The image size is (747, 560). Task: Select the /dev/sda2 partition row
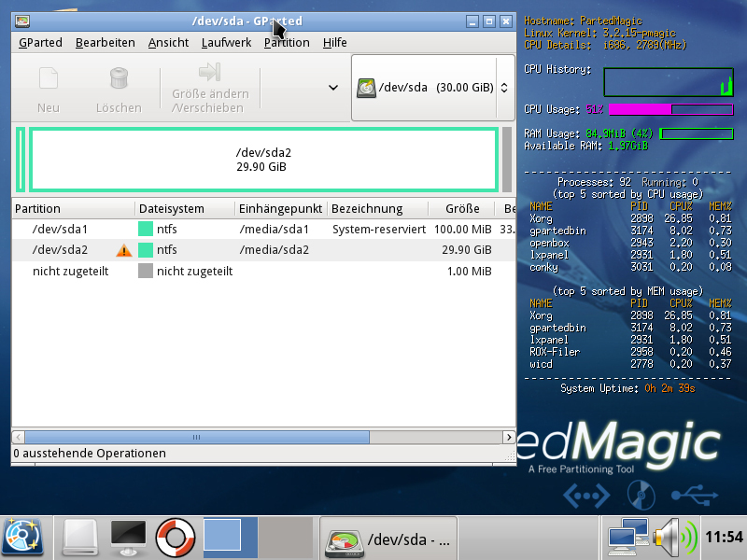click(263, 249)
